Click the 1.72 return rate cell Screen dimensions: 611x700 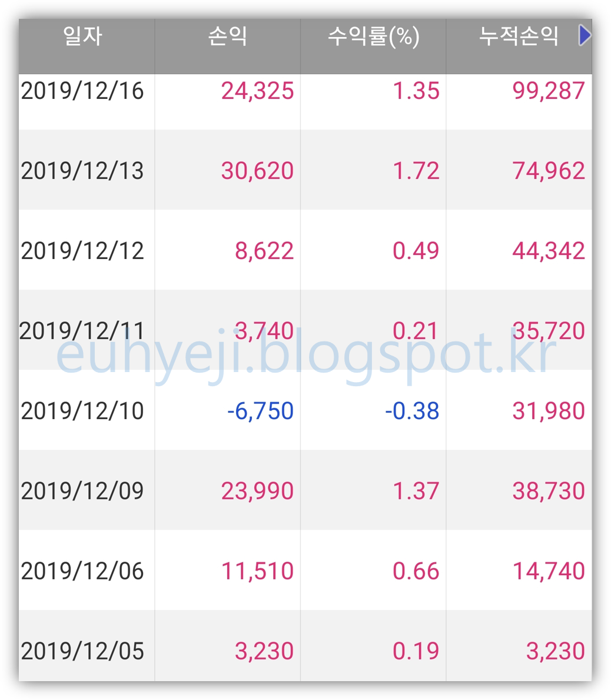click(416, 171)
